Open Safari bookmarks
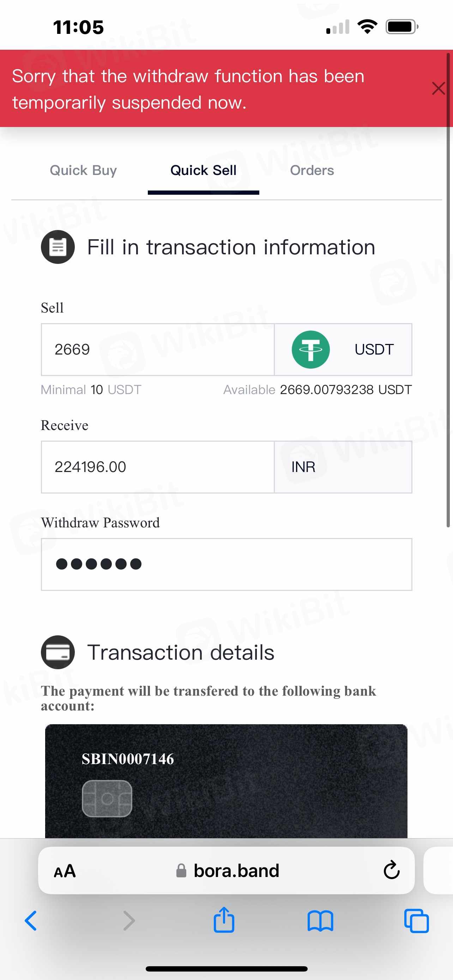This screenshot has width=453, height=980. pyautogui.click(x=320, y=921)
